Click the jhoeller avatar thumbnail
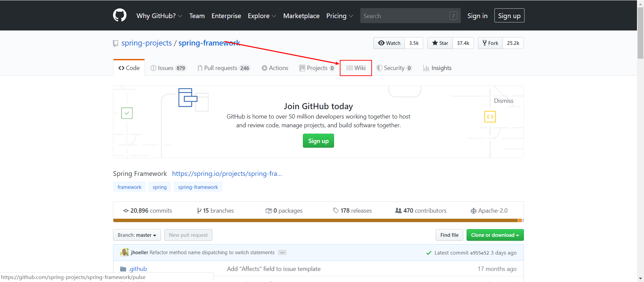The width and height of the screenshot is (644, 282). coord(124,252)
